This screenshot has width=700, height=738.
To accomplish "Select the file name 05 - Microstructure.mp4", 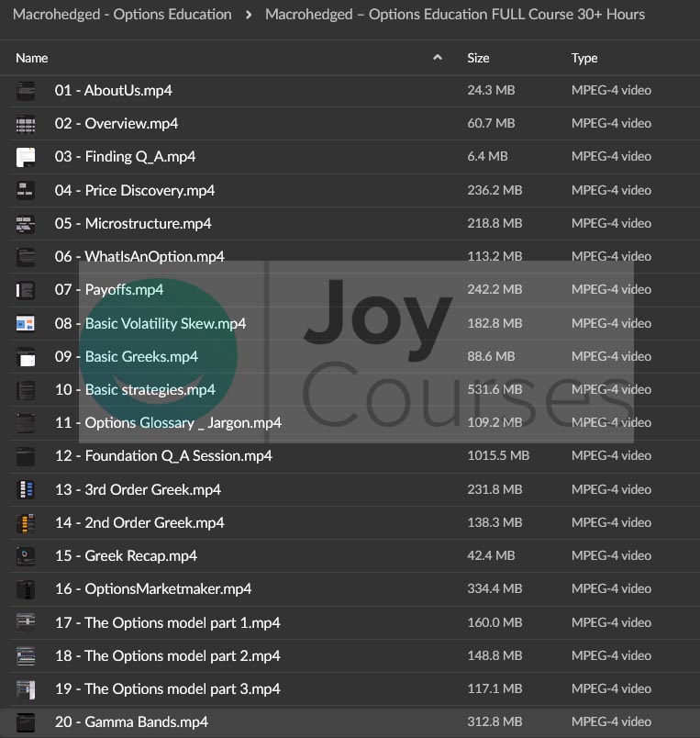I will click(x=133, y=224).
